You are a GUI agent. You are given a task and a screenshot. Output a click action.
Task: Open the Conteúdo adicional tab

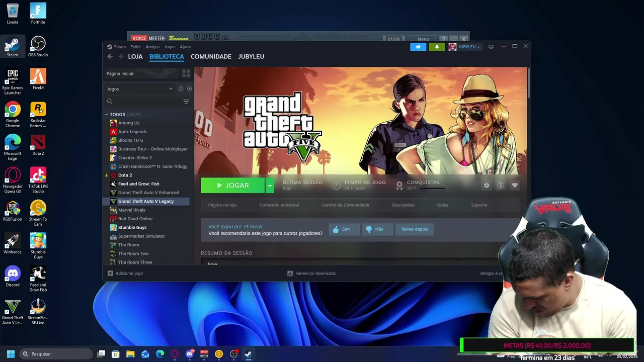[279, 205]
